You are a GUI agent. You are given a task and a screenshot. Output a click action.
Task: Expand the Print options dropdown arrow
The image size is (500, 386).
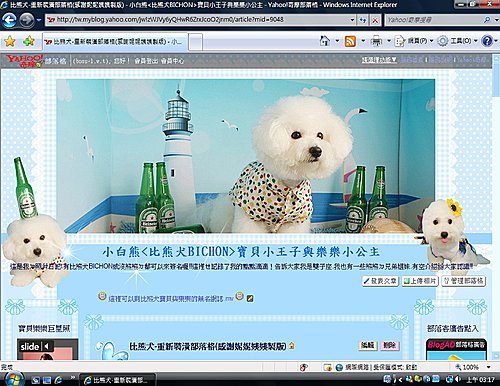pyautogui.click(x=389, y=41)
